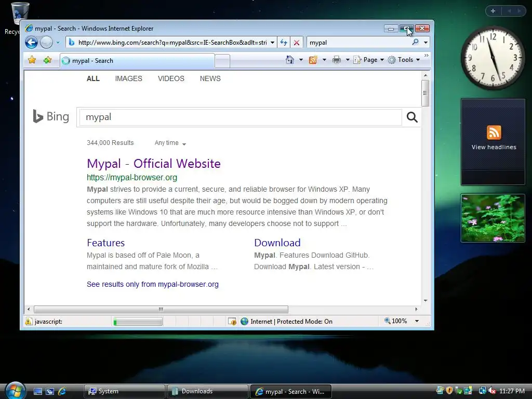Viewport: 532px width, 399px height.
Task: Click the sidebar add gadget plus button
Action: pyautogui.click(x=493, y=11)
